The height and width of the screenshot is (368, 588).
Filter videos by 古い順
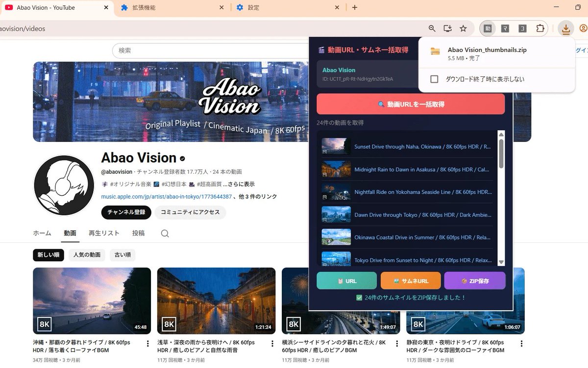[x=122, y=255]
